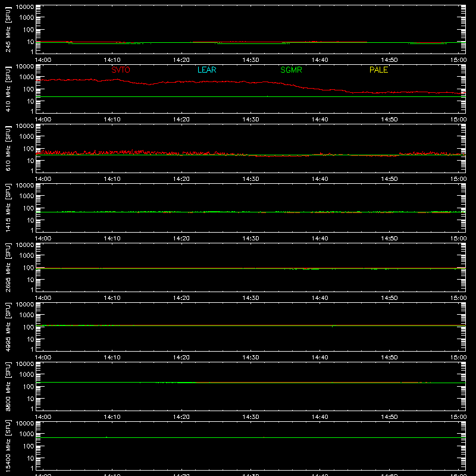The image size is (476, 476).
Task: Click the cyan LEAR station label
Action: (x=206, y=70)
